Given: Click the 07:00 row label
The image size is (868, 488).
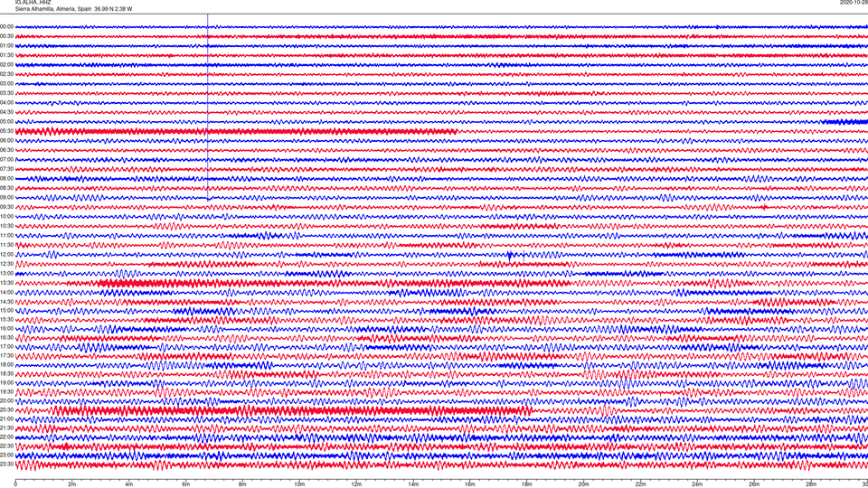Looking at the screenshot, I should (x=6, y=159).
